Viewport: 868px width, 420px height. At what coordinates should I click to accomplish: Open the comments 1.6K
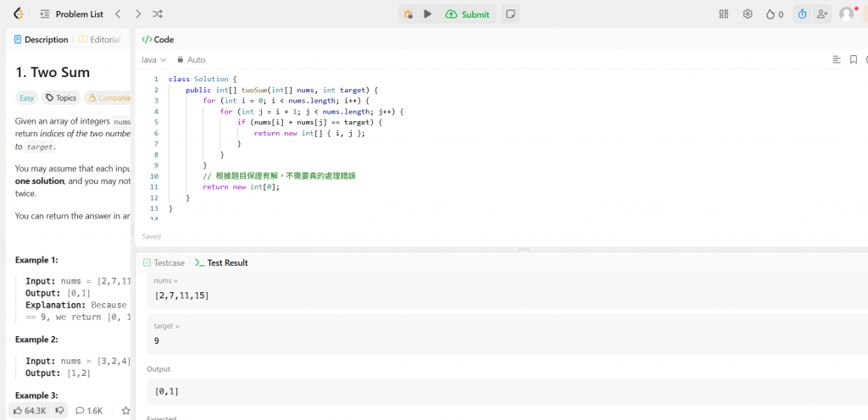89,411
